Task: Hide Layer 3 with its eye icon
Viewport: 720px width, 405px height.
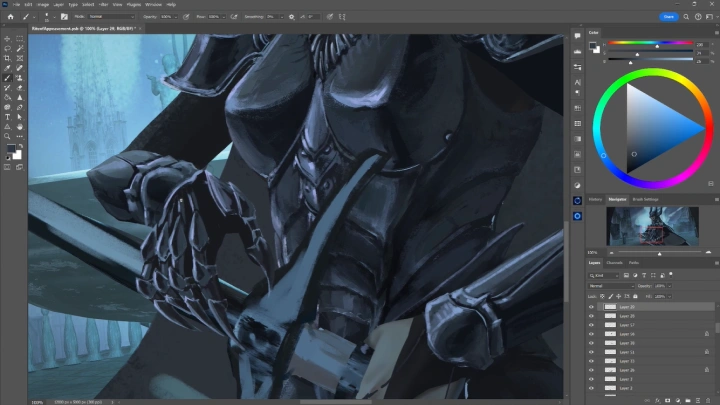Action: click(591, 379)
